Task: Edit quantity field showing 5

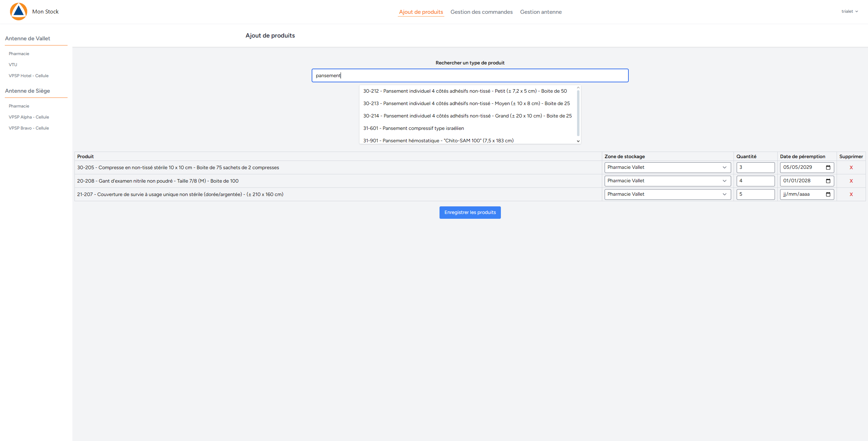Action: [x=755, y=194]
